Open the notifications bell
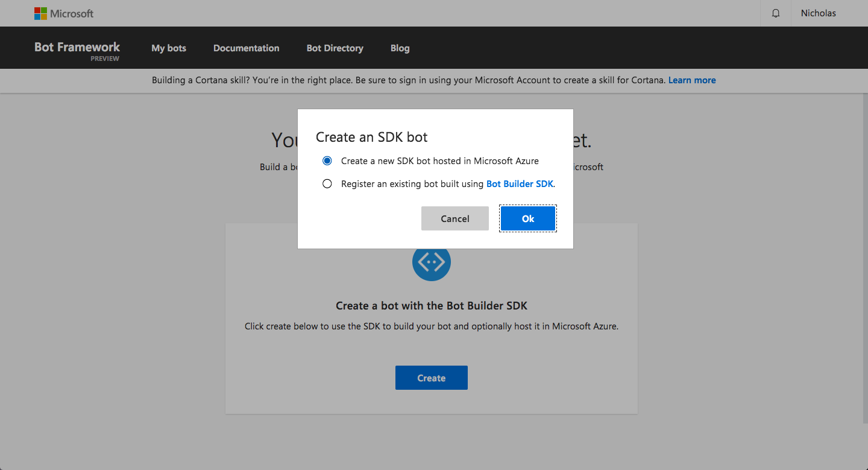 pyautogui.click(x=776, y=13)
